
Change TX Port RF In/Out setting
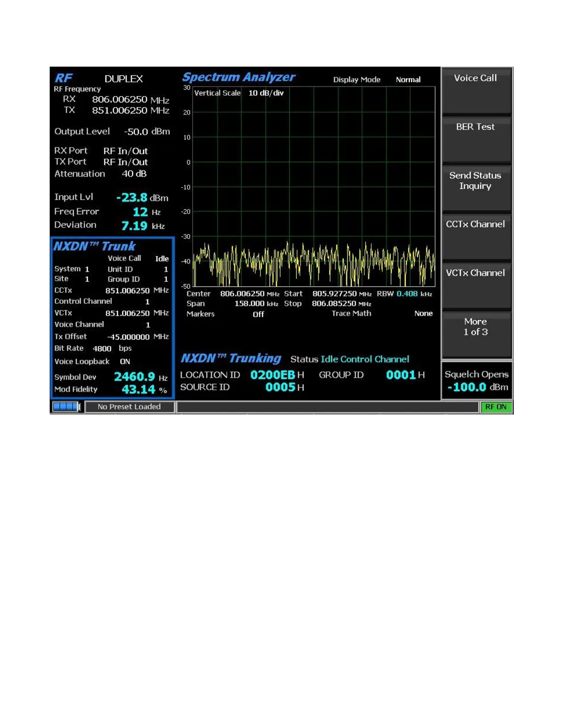point(126,162)
